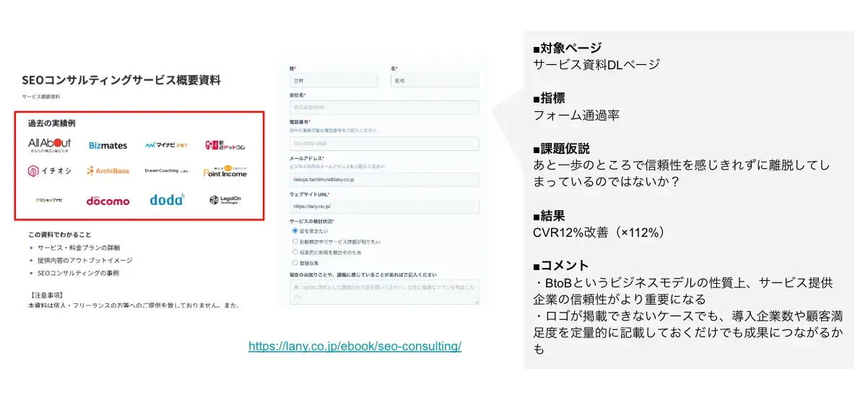Click the メールアドレス input field
The image size is (868, 395).
pos(384,179)
